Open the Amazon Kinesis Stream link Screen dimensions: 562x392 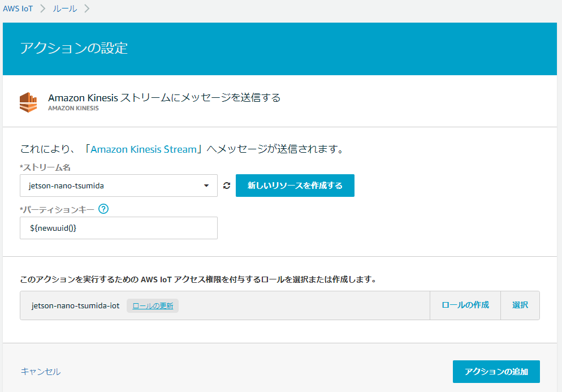pos(144,149)
